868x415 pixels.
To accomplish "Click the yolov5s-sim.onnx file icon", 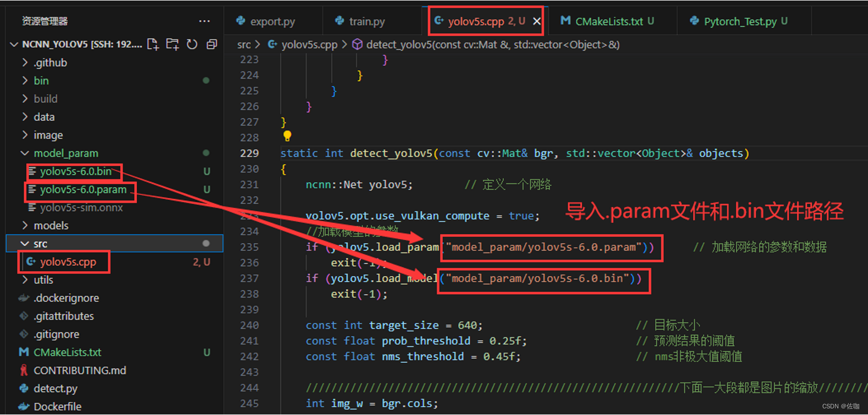I will (x=32, y=207).
